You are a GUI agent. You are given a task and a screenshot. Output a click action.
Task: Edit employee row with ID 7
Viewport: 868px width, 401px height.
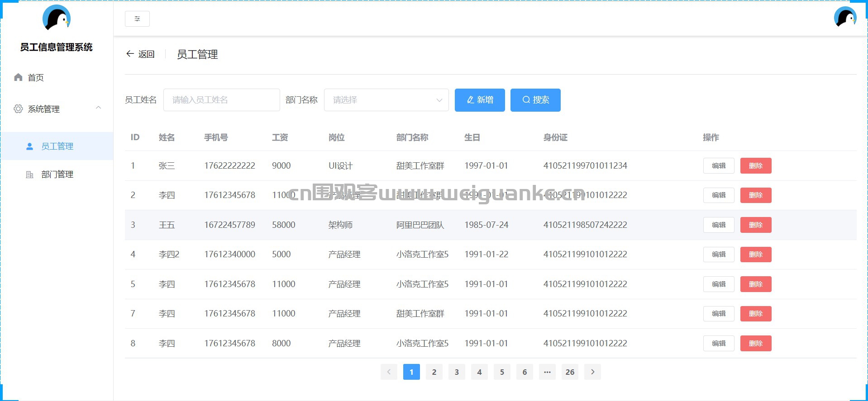(719, 314)
